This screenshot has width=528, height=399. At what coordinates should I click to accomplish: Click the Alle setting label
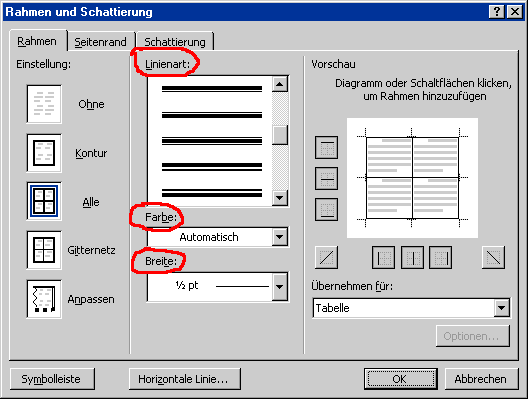pos(91,202)
